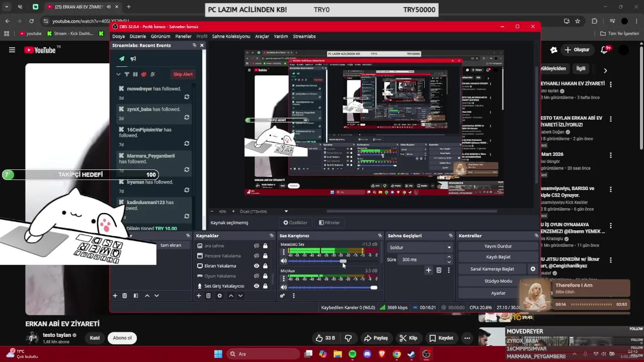Hide the Ekran Yakalama source
The image size is (644, 362).
pyautogui.click(x=256, y=266)
